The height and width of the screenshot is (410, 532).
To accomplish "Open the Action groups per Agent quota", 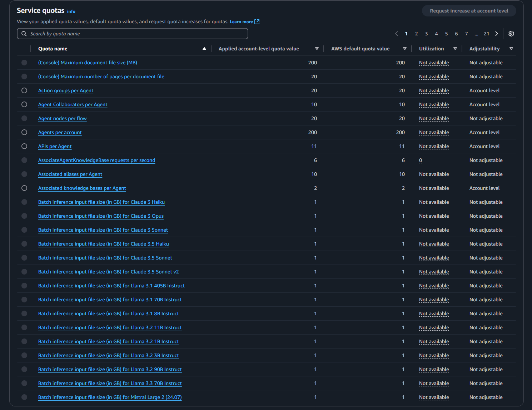I will click(x=66, y=90).
